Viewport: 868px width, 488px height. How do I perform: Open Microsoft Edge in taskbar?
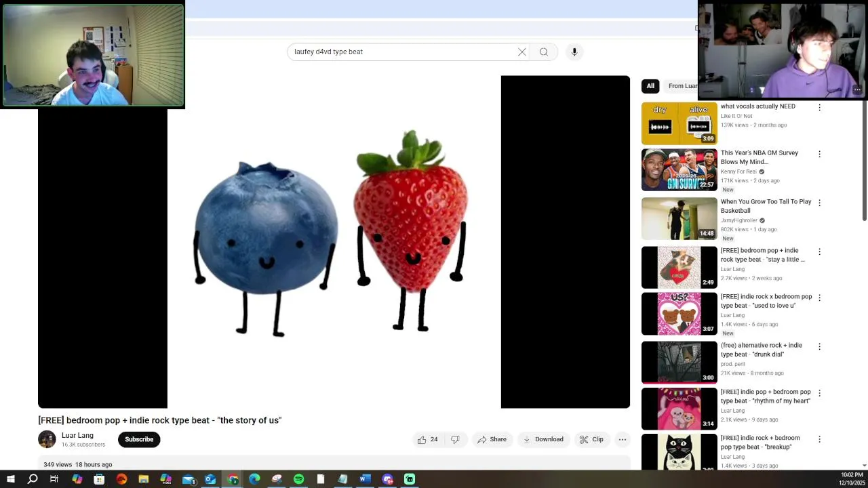point(254,479)
